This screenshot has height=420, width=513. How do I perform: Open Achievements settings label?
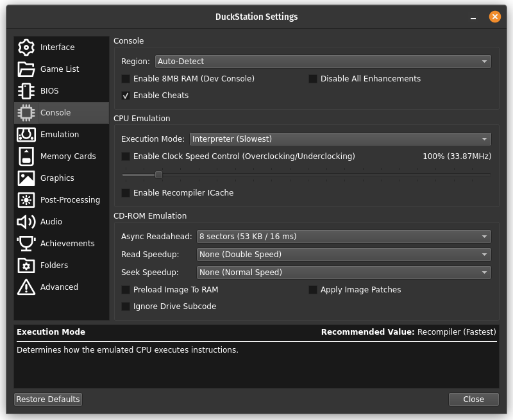point(67,244)
